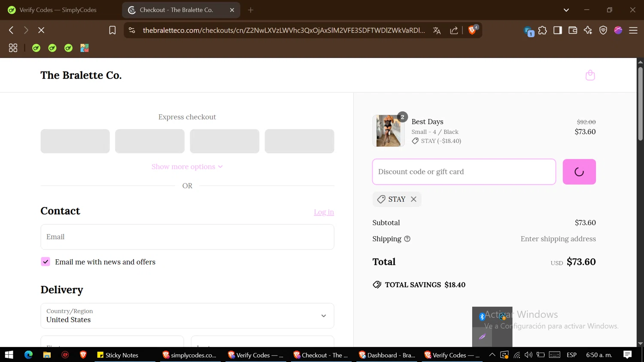Image resolution: width=644 pixels, height=362 pixels.
Task: Open File Explorer from taskbar
Action: 47,355
